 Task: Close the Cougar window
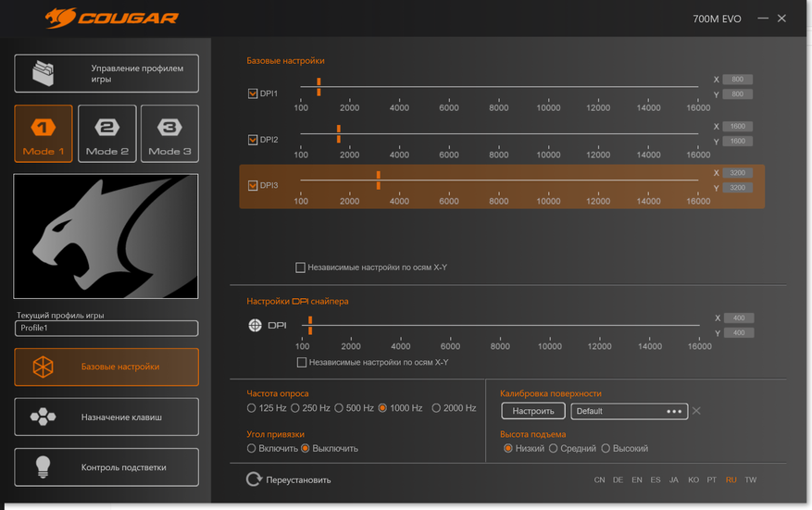782,19
